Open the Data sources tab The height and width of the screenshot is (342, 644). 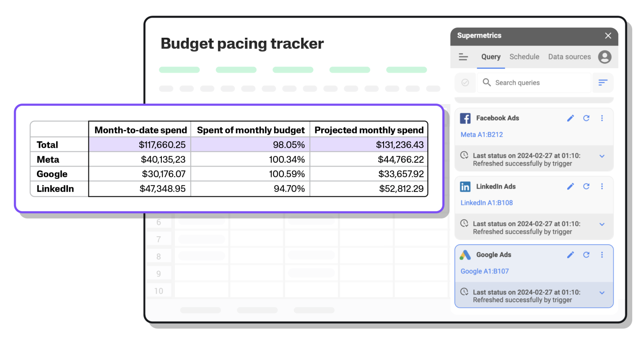tap(569, 57)
